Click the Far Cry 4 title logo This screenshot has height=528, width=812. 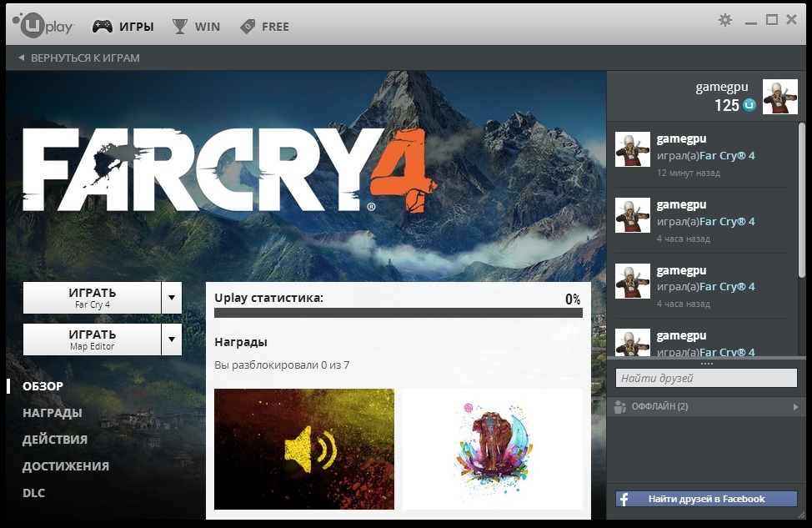(x=229, y=171)
